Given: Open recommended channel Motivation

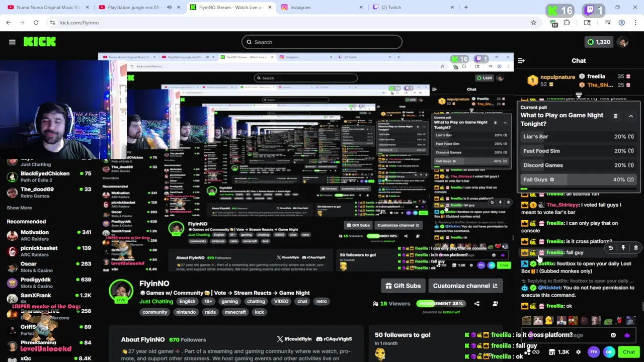Looking at the screenshot, I should point(49,235).
